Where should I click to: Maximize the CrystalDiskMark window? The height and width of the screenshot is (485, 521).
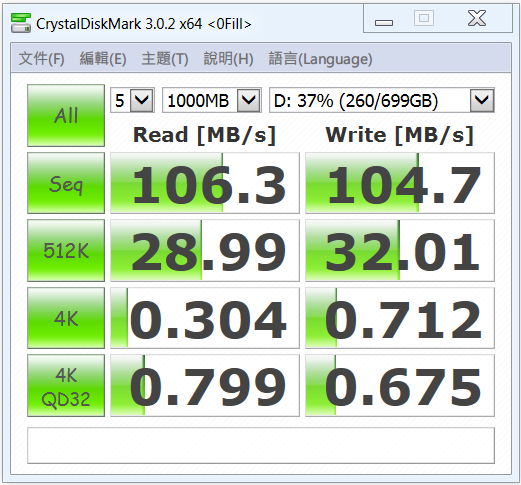pos(424,18)
